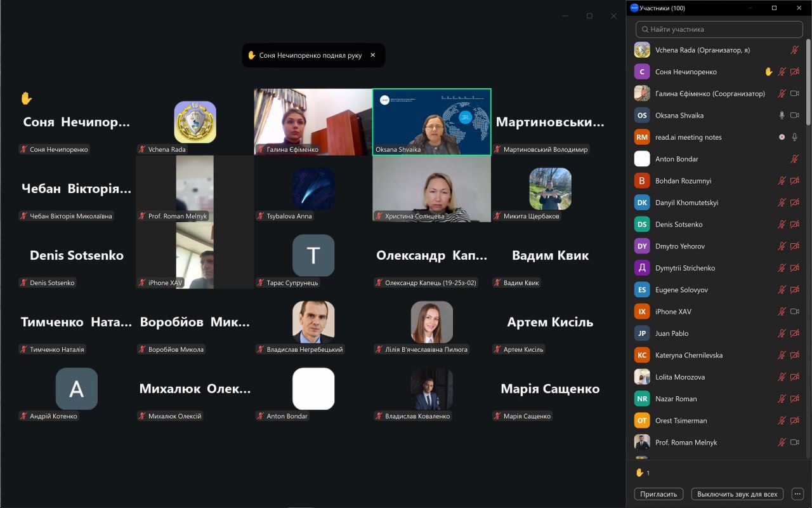Dismiss the raised hand notification
This screenshot has height=508, width=812.
point(373,55)
